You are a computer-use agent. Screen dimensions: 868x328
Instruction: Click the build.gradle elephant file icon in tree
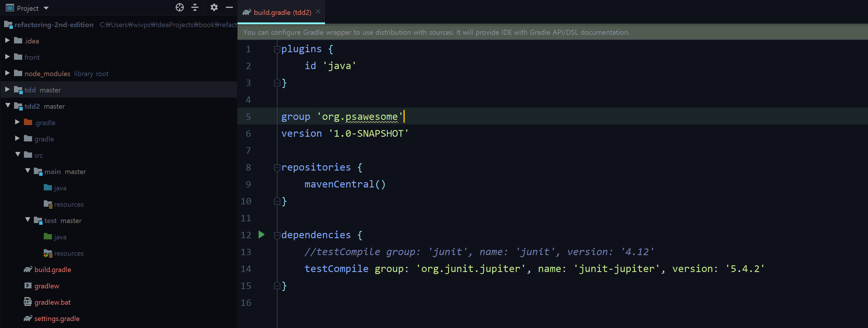coord(28,269)
